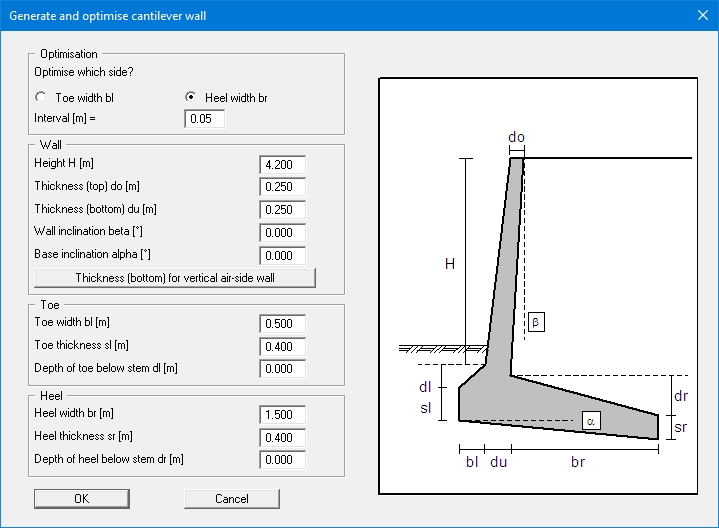Click the Toe width bl input field
The height and width of the screenshot is (528, 719).
282,323
